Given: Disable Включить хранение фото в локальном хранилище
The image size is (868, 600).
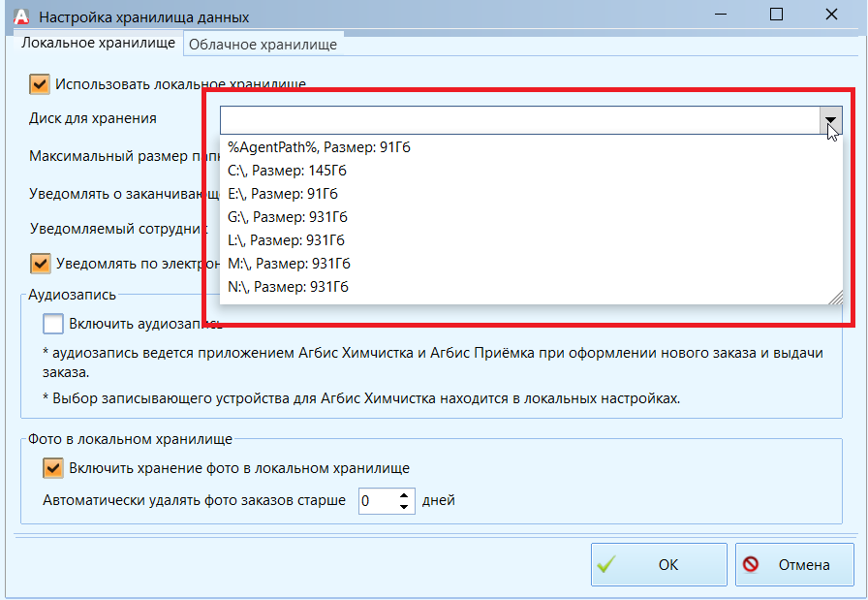Looking at the screenshot, I should click(53, 468).
